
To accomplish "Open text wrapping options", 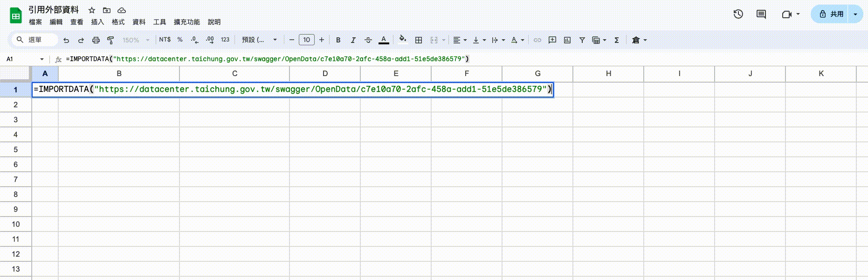I will click(498, 40).
